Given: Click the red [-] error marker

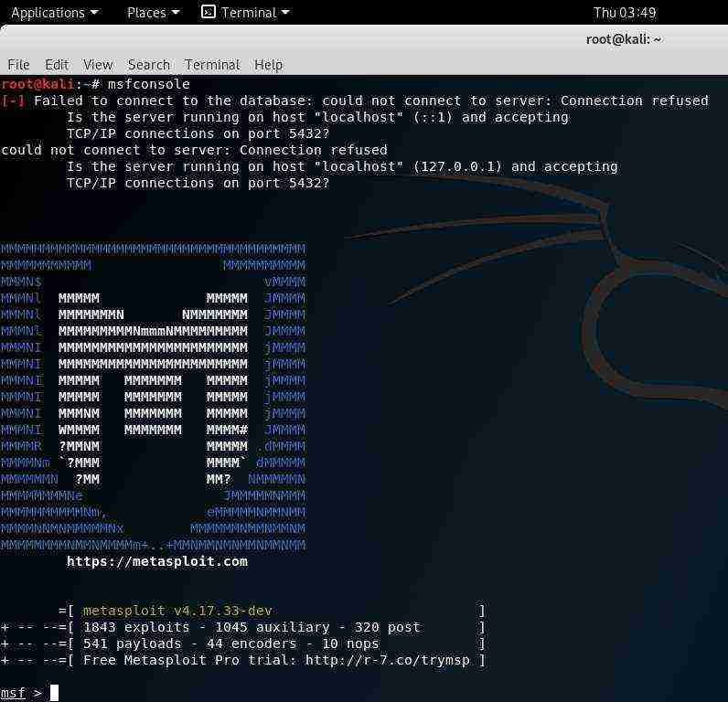Looking at the screenshot, I should coord(13,101).
